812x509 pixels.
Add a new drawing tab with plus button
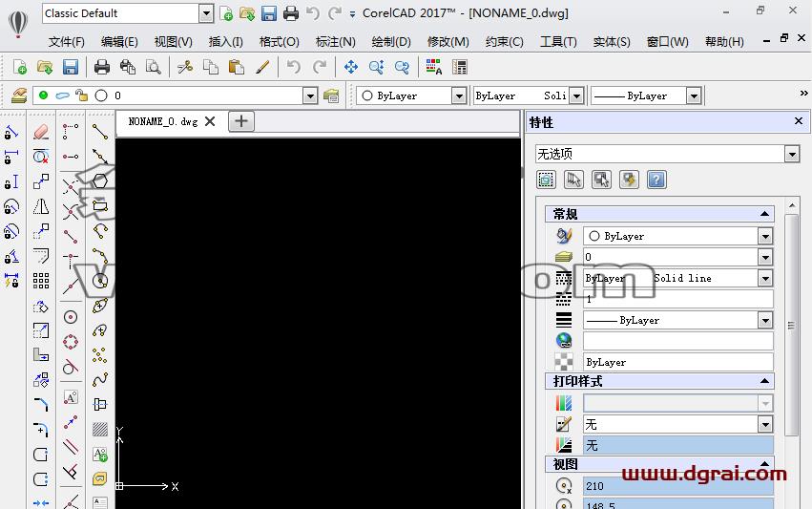coord(241,122)
